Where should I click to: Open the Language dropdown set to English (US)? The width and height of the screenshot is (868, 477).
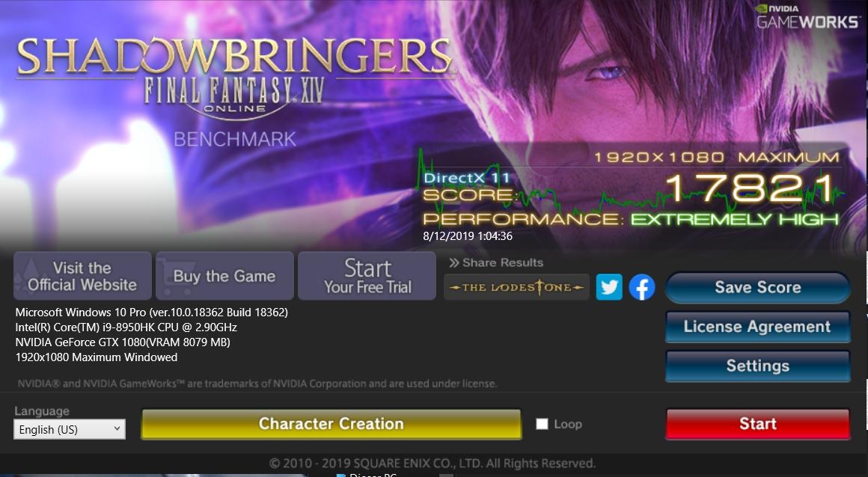tap(70, 429)
